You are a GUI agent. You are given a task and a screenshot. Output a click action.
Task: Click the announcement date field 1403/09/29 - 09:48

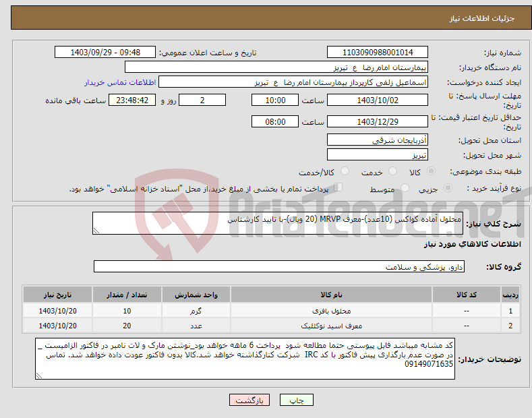click(x=105, y=53)
